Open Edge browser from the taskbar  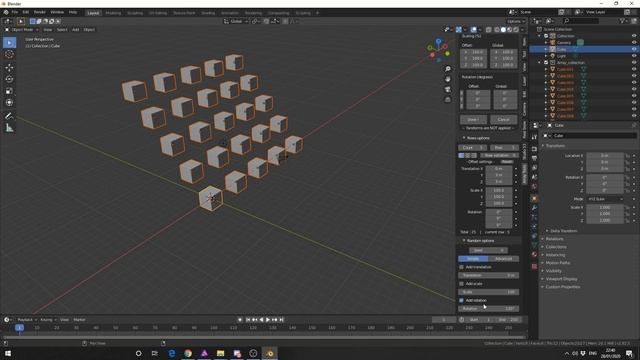(x=172, y=353)
